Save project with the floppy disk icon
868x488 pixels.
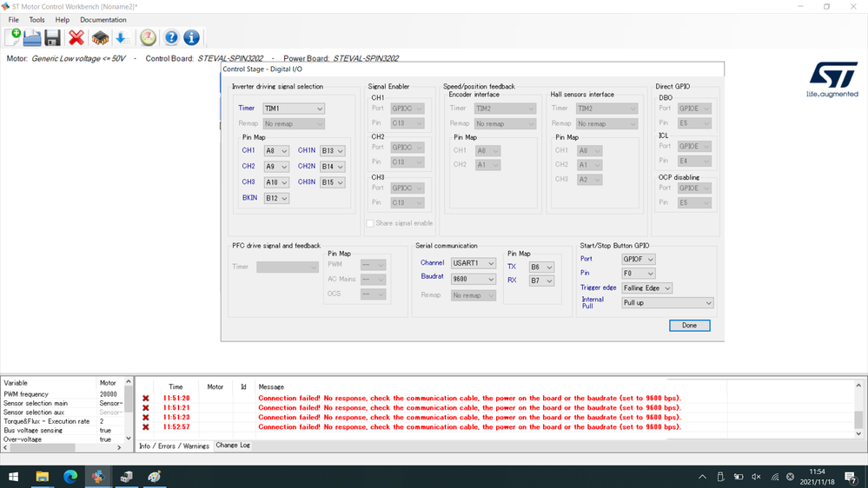[53, 37]
